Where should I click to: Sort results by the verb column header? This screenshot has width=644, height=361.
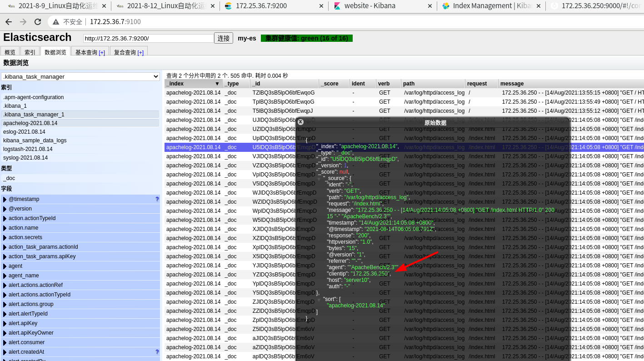(x=388, y=84)
